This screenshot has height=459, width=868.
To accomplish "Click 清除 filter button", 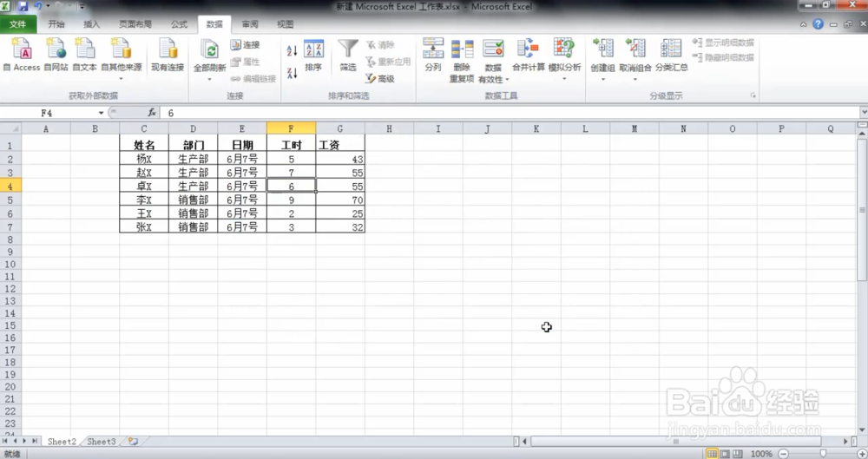I will tap(380, 45).
